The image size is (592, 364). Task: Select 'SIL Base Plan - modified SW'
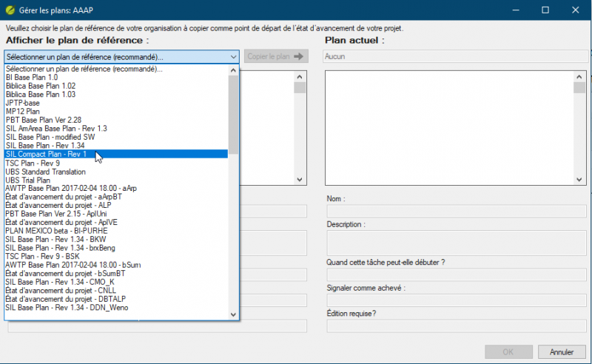coord(116,137)
